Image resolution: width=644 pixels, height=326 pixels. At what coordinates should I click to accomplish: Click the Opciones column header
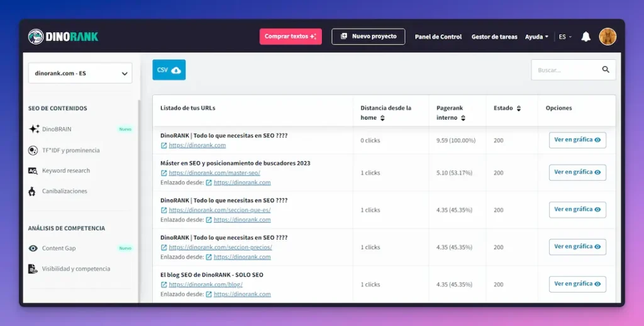[558, 108]
